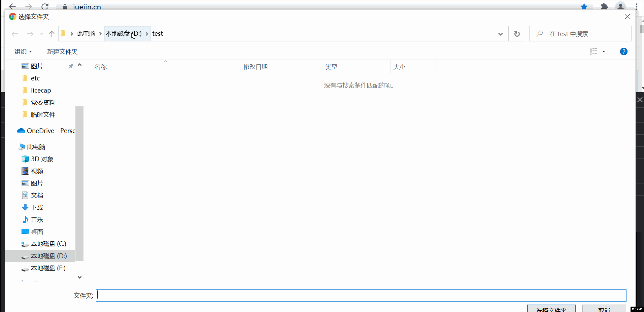The height and width of the screenshot is (312, 644).
Task: Open 3D 对象 in sidebar
Action: click(42, 159)
